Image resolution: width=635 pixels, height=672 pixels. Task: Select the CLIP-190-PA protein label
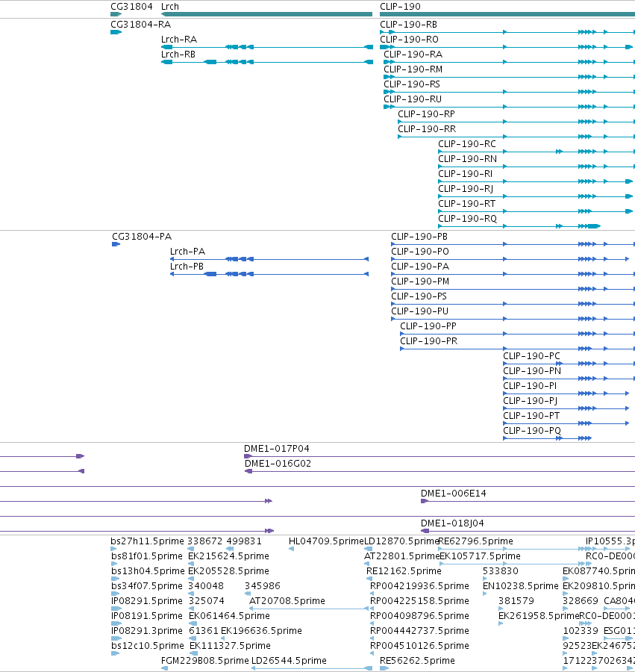coord(420,267)
